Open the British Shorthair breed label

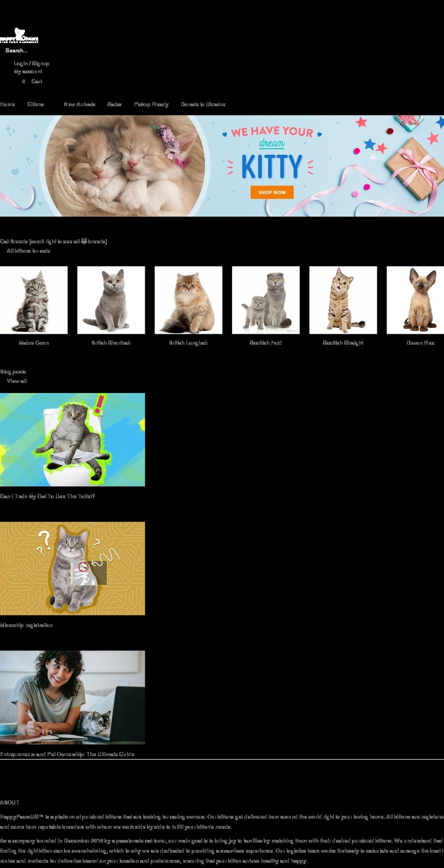coord(111,343)
